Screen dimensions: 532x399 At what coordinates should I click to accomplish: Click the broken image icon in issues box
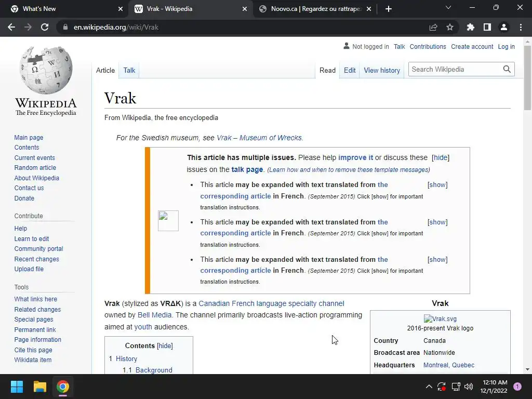pos(168,220)
